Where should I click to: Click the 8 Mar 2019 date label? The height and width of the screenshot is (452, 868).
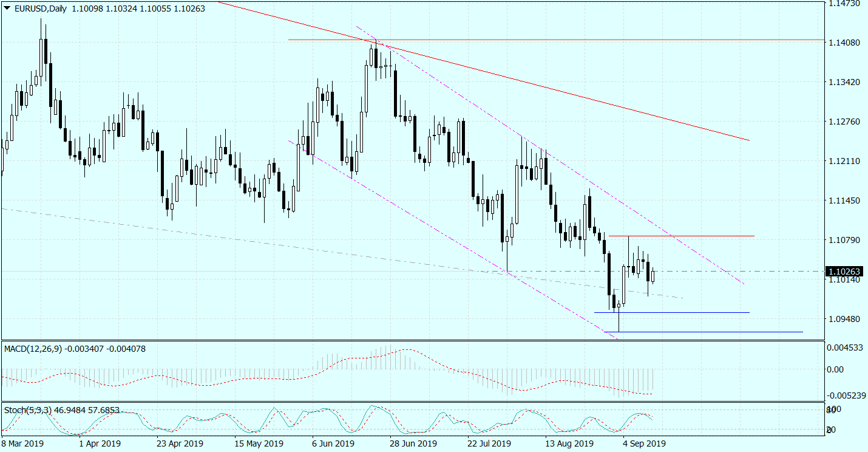point(22,443)
